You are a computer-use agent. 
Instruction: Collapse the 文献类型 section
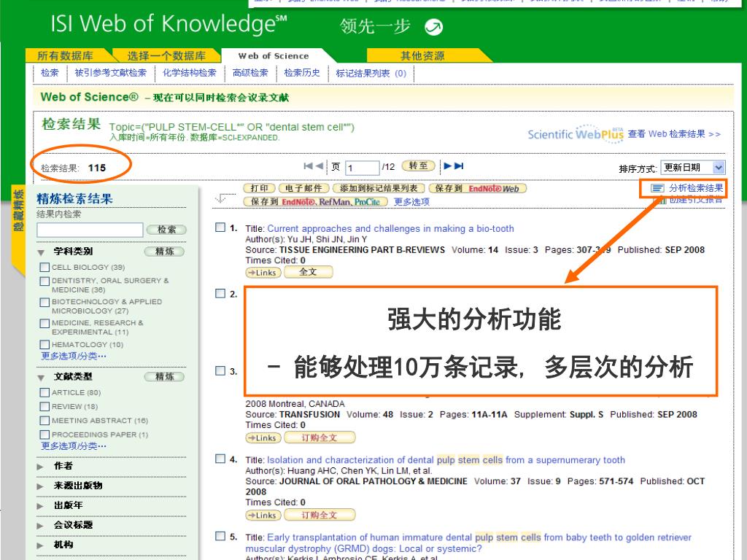click(x=41, y=378)
